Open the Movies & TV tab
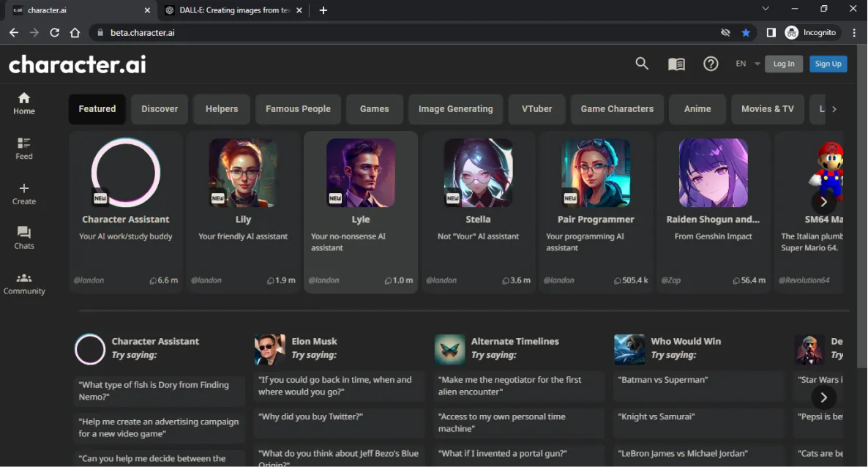Image resolution: width=868 pixels, height=467 pixels. (767, 109)
